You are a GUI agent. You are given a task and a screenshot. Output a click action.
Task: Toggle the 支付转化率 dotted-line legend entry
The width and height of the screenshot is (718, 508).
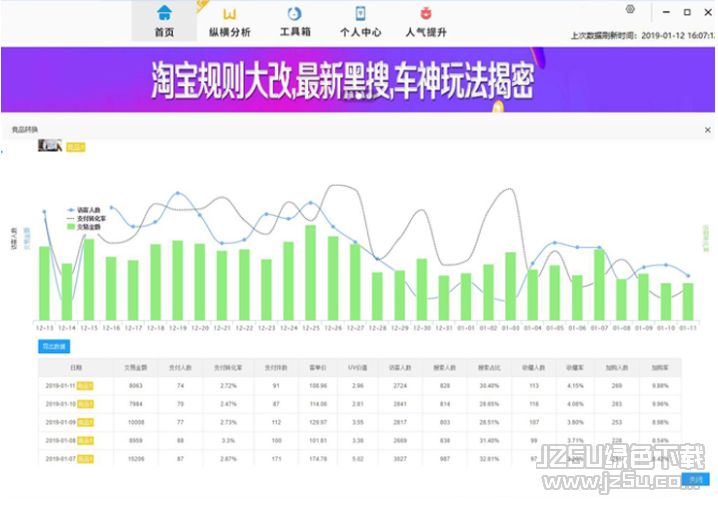click(86, 218)
